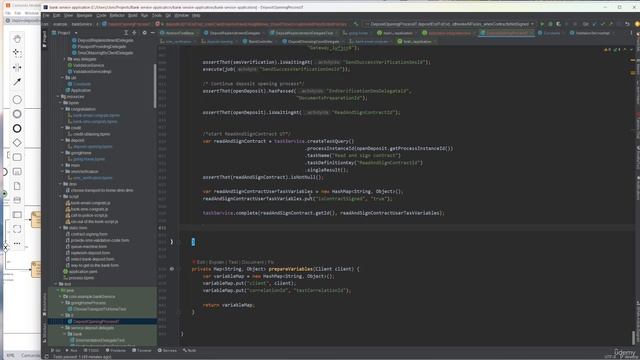This screenshot has width=640, height=360.
Task: Click the editor vertical scrollbar thumb
Action: click(633, 338)
